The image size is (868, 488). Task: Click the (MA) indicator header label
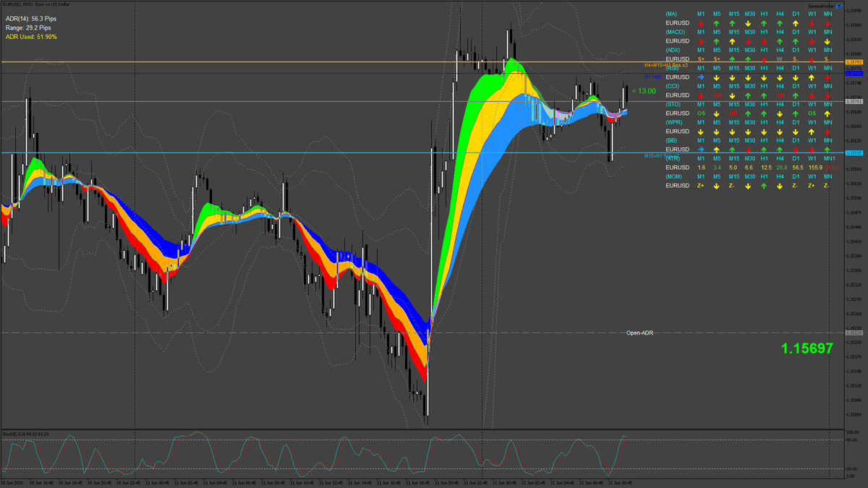click(671, 14)
